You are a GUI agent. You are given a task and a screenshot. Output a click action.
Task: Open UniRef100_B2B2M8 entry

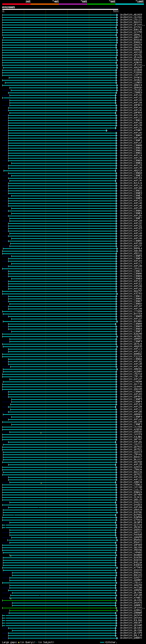point(131,334)
